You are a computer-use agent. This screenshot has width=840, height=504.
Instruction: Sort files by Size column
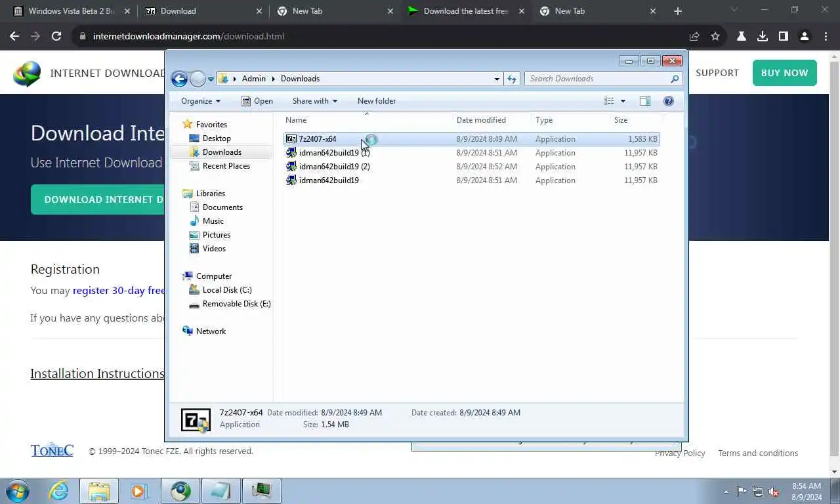(x=636, y=120)
